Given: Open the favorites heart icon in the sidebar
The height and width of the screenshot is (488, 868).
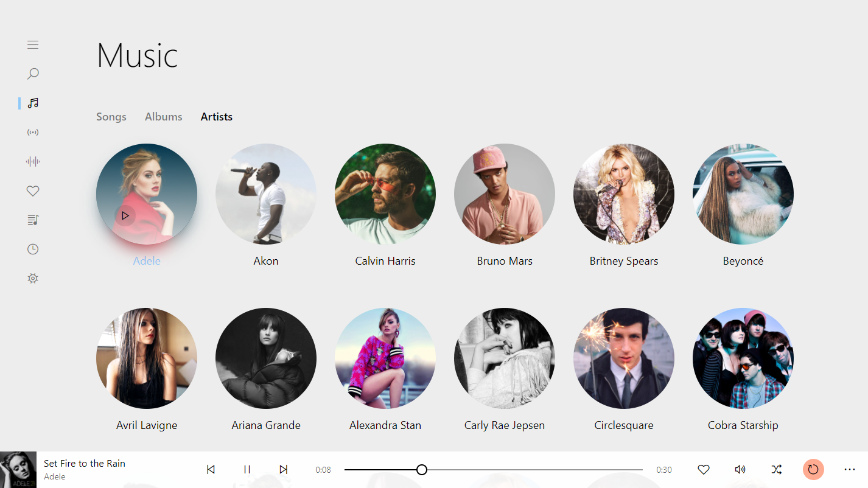Looking at the screenshot, I should [33, 190].
